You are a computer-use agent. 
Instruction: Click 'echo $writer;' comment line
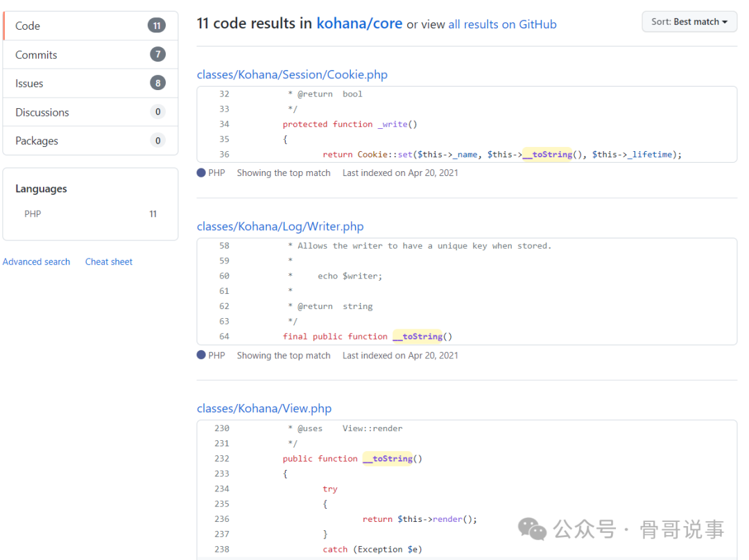pyautogui.click(x=350, y=276)
